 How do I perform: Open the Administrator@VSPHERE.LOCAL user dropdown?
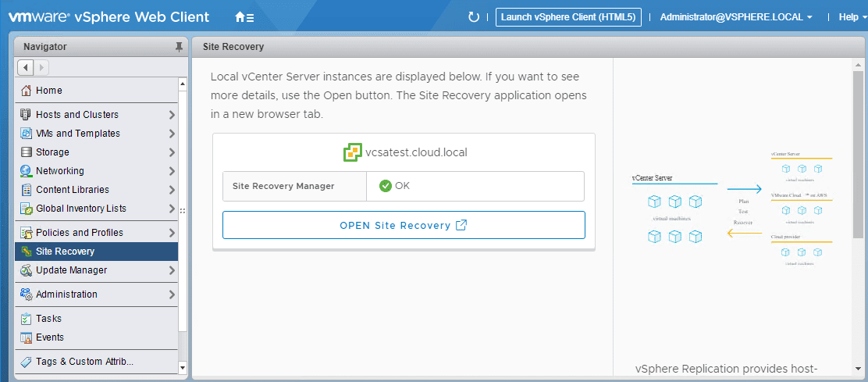pos(736,17)
